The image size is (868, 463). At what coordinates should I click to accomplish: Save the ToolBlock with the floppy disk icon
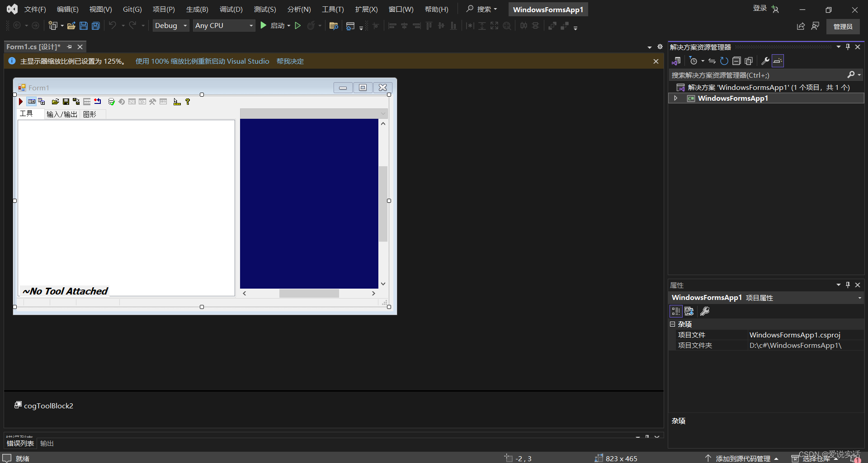pyautogui.click(x=66, y=101)
